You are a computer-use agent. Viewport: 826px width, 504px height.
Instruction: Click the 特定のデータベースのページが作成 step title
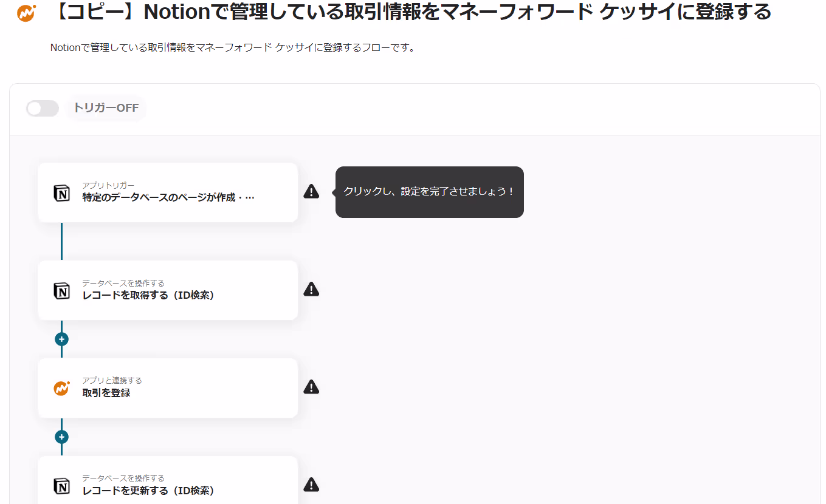click(168, 197)
